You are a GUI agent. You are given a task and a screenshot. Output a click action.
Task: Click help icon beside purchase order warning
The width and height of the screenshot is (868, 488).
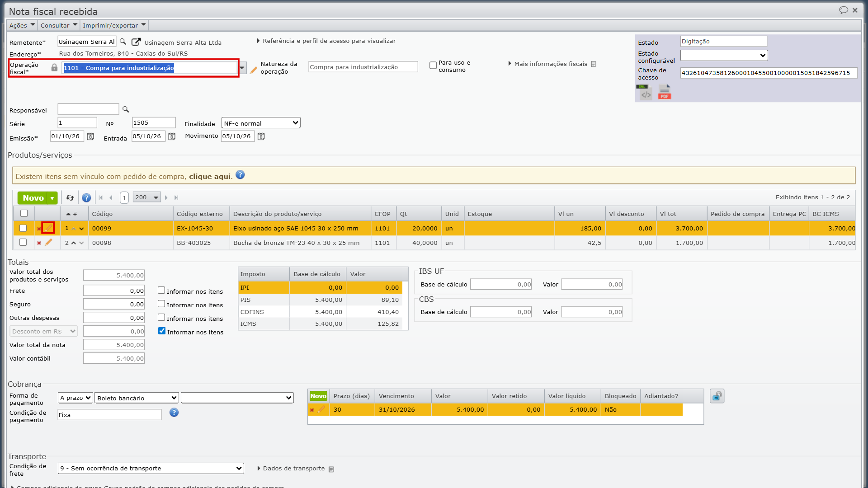click(x=240, y=175)
